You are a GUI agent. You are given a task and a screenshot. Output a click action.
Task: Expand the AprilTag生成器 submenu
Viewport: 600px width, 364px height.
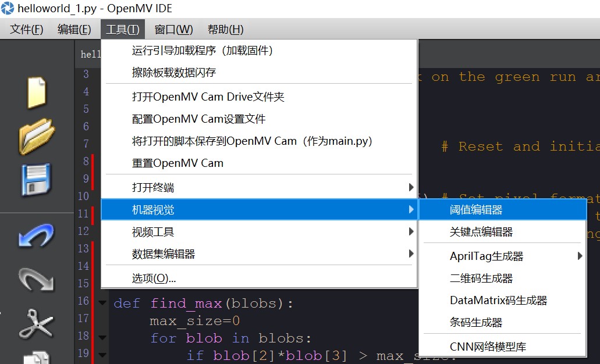click(503, 256)
